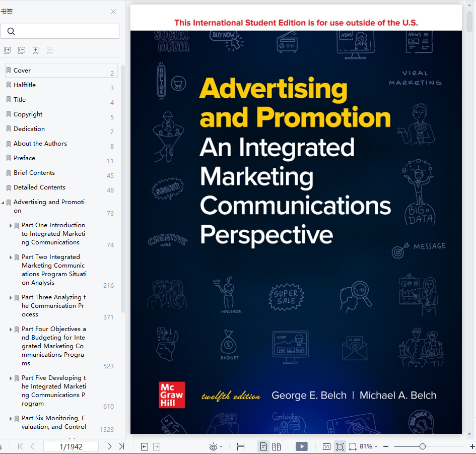Screen dimensions: 476x454
Task: Expand Part Two Integrated Marketing bookmark
Action: (x=11, y=257)
